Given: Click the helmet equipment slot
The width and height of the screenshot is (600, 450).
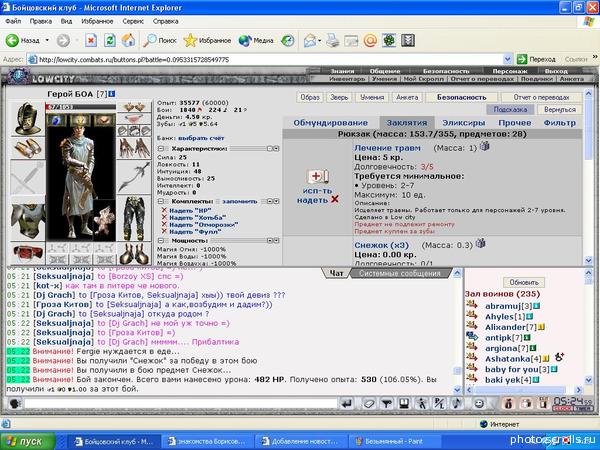Looking at the screenshot, I should pyautogui.click(x=27, y=118).
